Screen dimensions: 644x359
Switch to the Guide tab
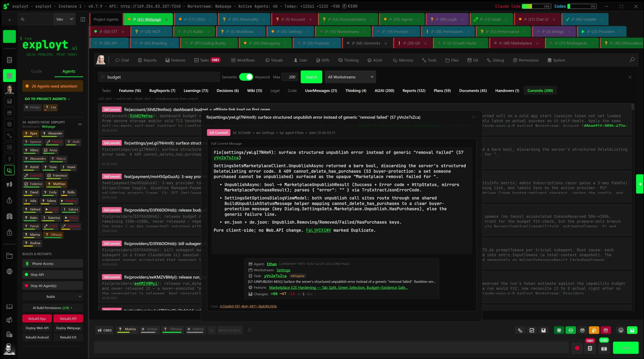(37, 71)
